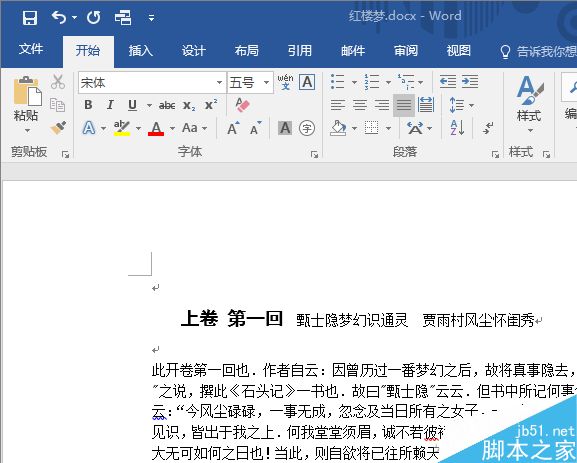The image size is (577, 463).
Task: Click the bullets list icon
Action: click(x=337, y=82)
